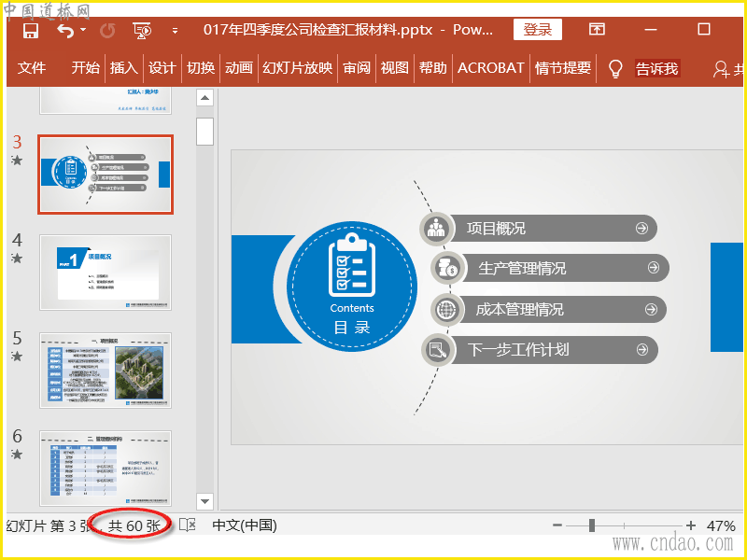This screenshot has height=560, width=747.
Task: Click the globe icon beside 成本管理情况
Action: (447, 310)
